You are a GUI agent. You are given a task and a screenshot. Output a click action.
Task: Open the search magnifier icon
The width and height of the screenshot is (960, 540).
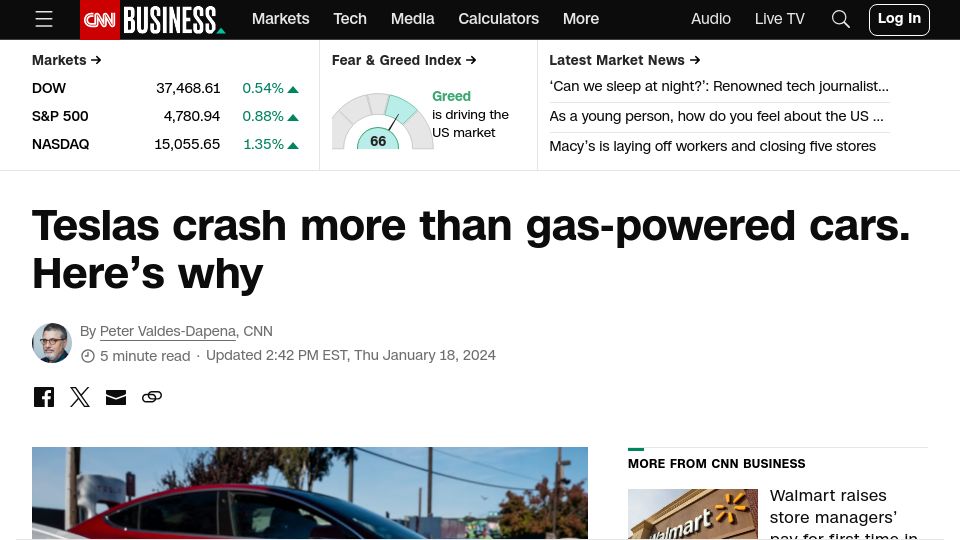point(841,19)
